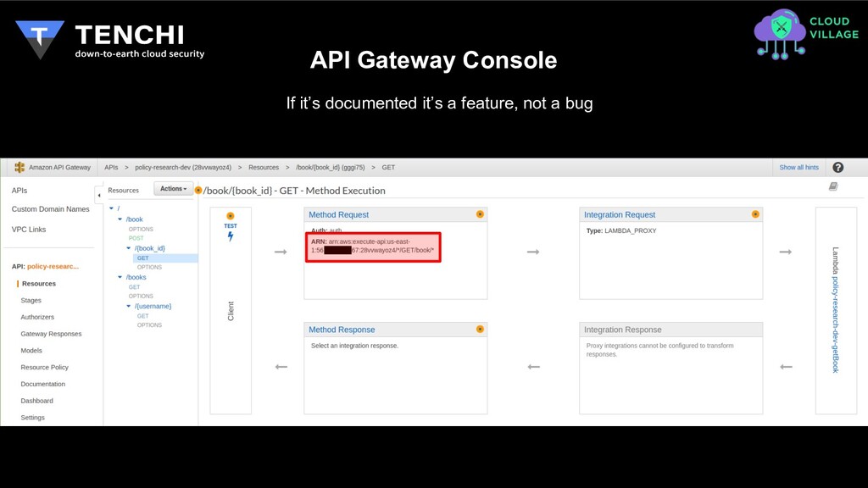Screen dimensions: 868x488
Task: Click the /book/{book_id} breadcrumb
Action: [x=331, y=167]
